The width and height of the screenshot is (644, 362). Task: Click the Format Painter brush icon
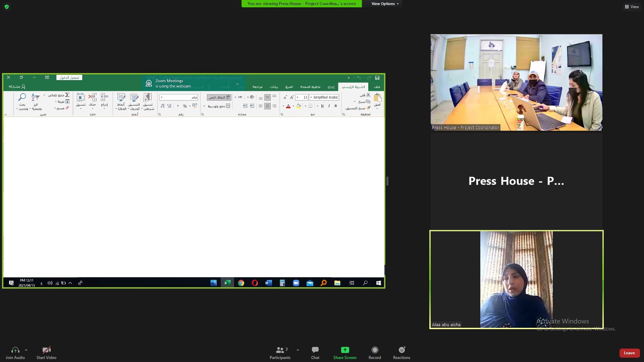(368, 108)
